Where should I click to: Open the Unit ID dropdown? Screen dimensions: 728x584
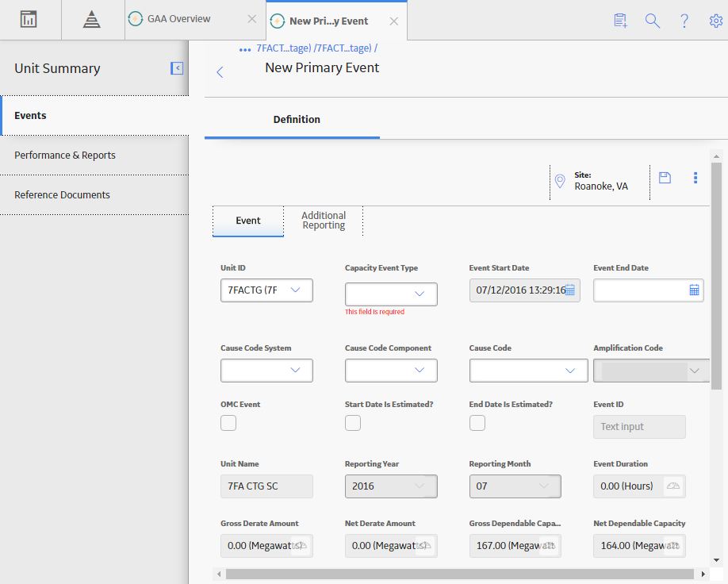tap(266, 290)
